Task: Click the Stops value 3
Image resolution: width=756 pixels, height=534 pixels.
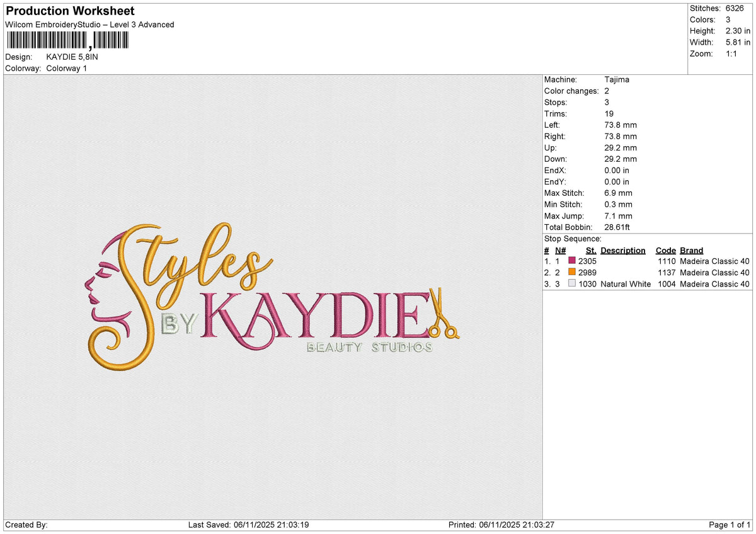Action: pos(607,102)
